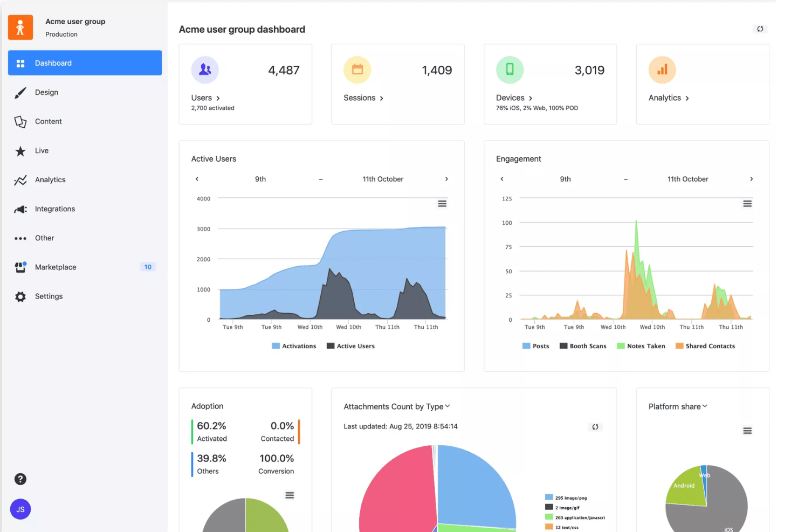Open the Analytics card link
798x532 pixels.
pos(669,98)
